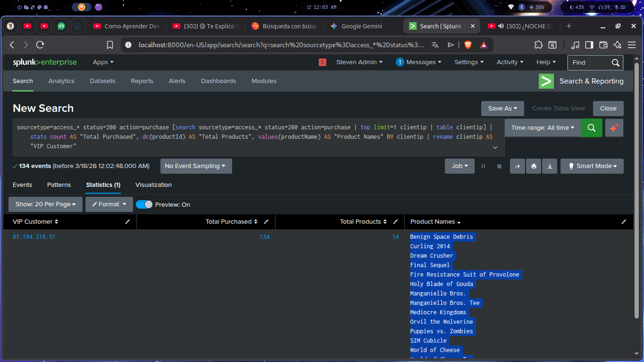Export results with the download icon
This screenshot has width=644, height=362.
[x=550, y=166]
